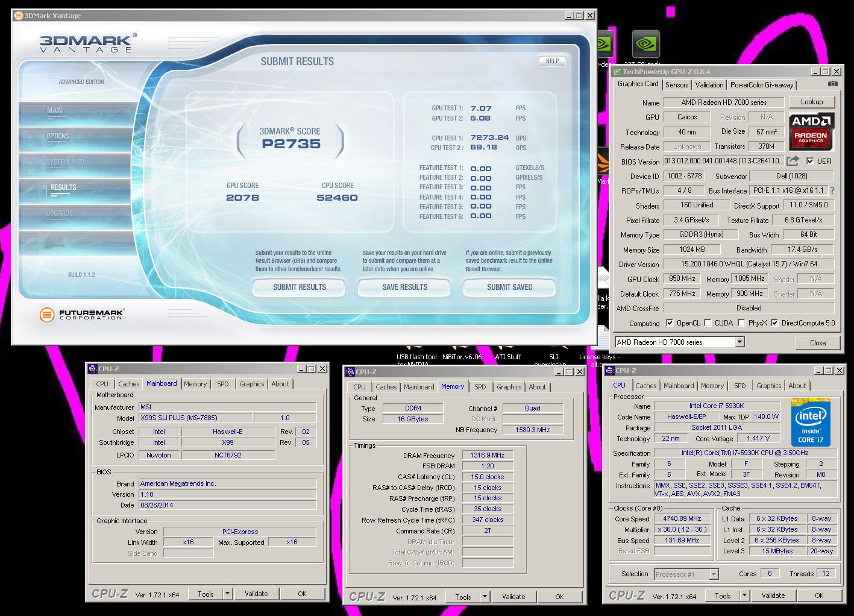Expand Tools arrow in CPU-Z Mainboard window

(227, 594)
